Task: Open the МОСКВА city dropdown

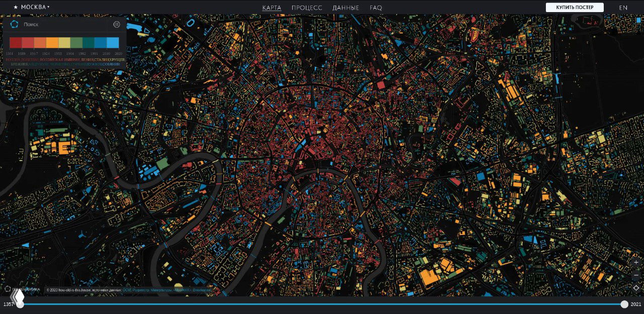Action: coord(35,7)
